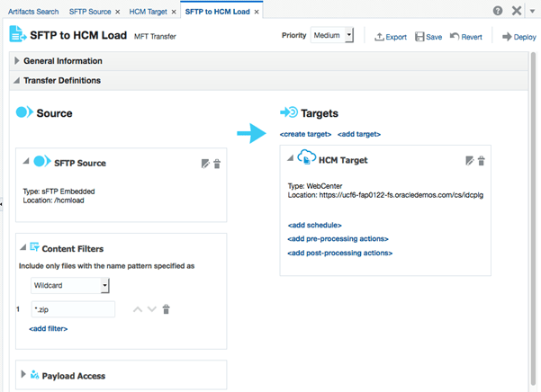This screenshot has height=392, width=541.
Task: Move the filter down with down arrow
Action: (151, 309)
